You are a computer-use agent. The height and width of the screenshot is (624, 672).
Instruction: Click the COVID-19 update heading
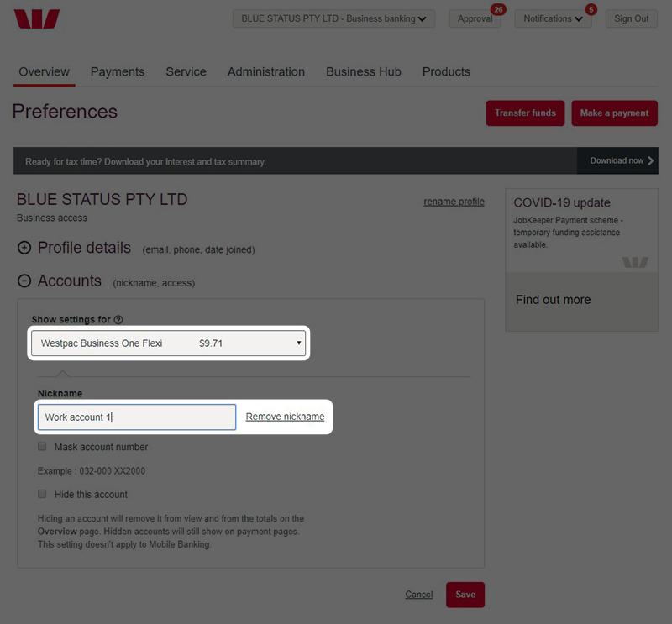click(x=562, y=202)
